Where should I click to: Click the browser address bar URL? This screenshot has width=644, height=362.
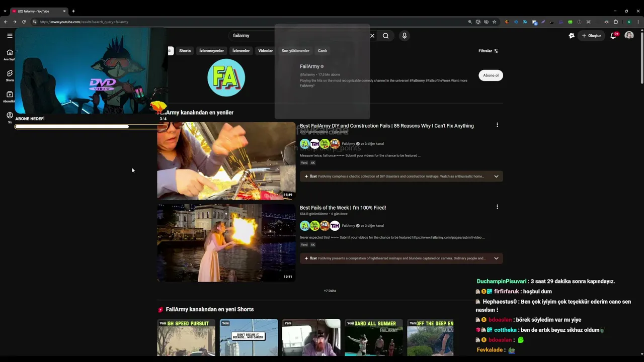(x=84, y=22)
